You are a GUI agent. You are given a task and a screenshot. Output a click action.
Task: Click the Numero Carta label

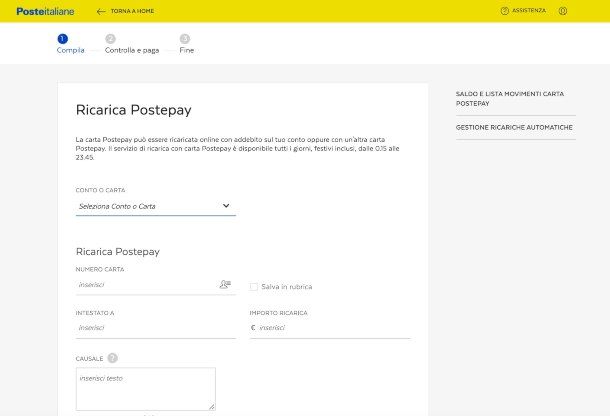(100, 269)
